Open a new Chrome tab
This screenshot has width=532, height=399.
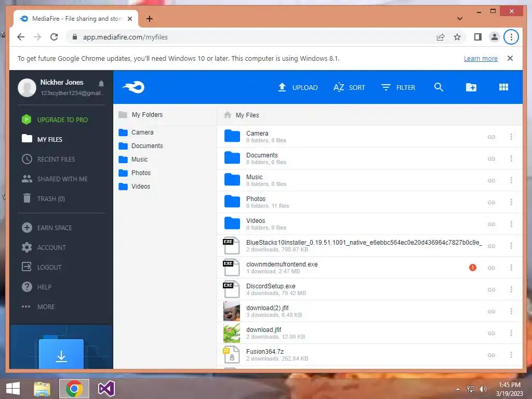149,19
